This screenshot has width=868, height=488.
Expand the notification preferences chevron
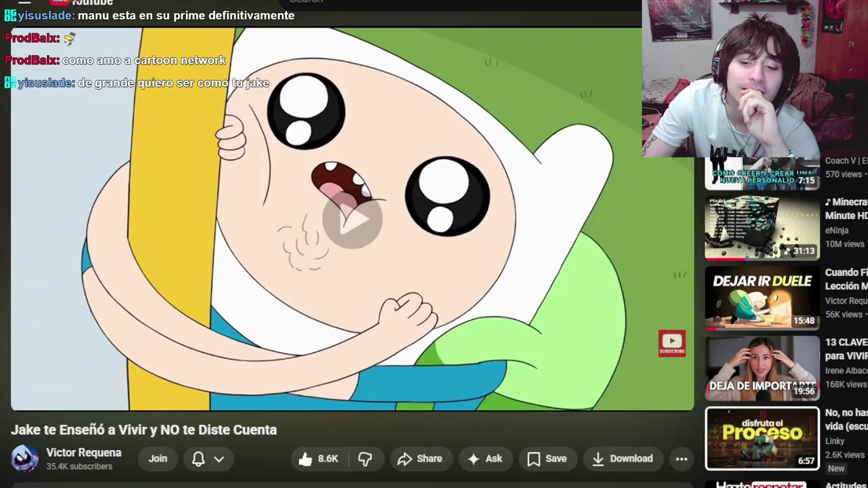point(219,459)
